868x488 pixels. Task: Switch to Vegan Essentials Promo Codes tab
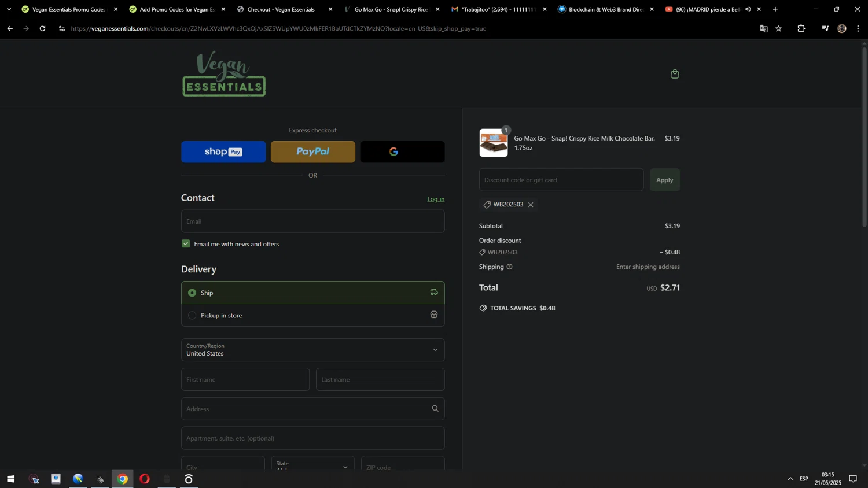tap(68, 9)
